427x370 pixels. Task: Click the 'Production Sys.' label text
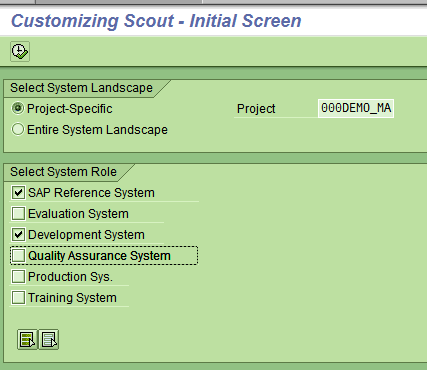pos(70,277)
